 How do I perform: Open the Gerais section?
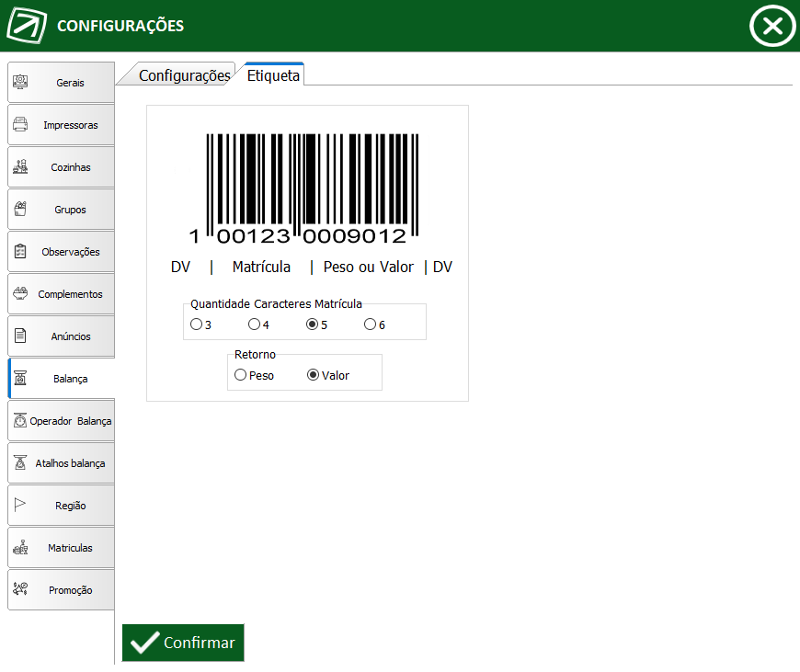[x=62, y=82]
